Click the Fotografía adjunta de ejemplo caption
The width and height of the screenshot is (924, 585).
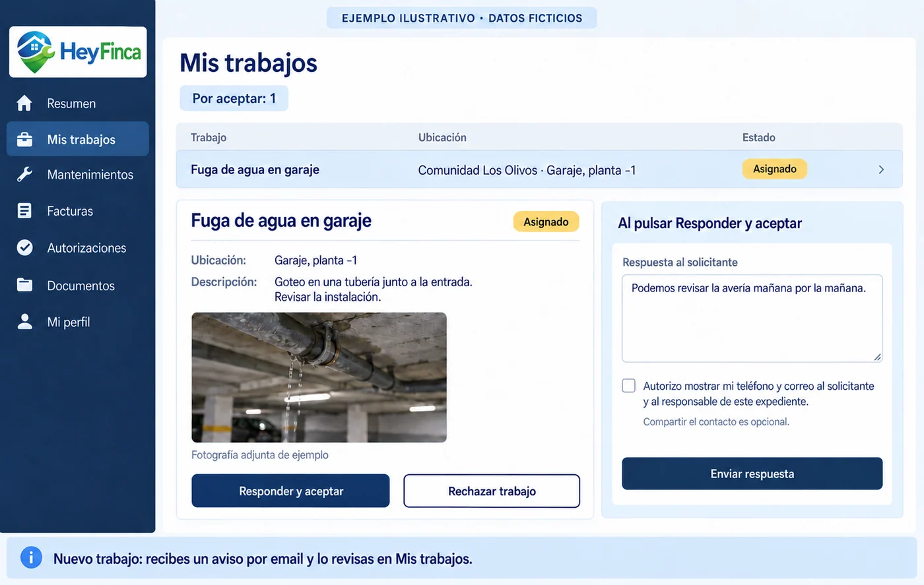[260, 455]
